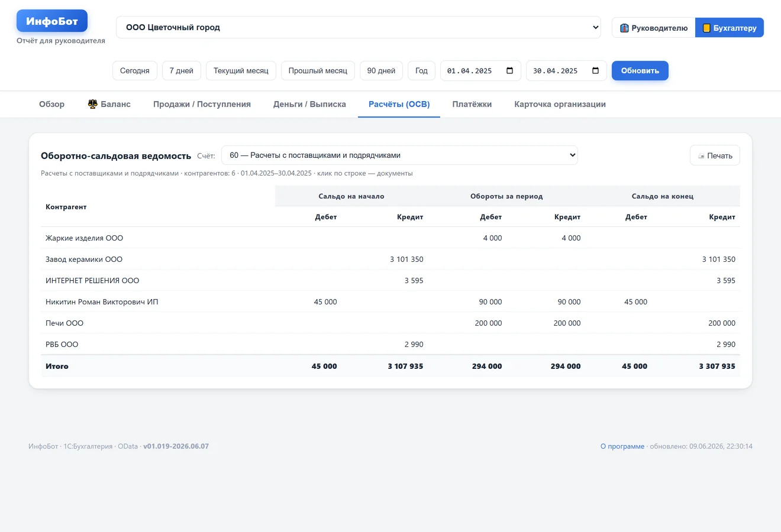Select the Текущий месяц period preset
Screen dimensions: 781x532
[x=241, y=71]
